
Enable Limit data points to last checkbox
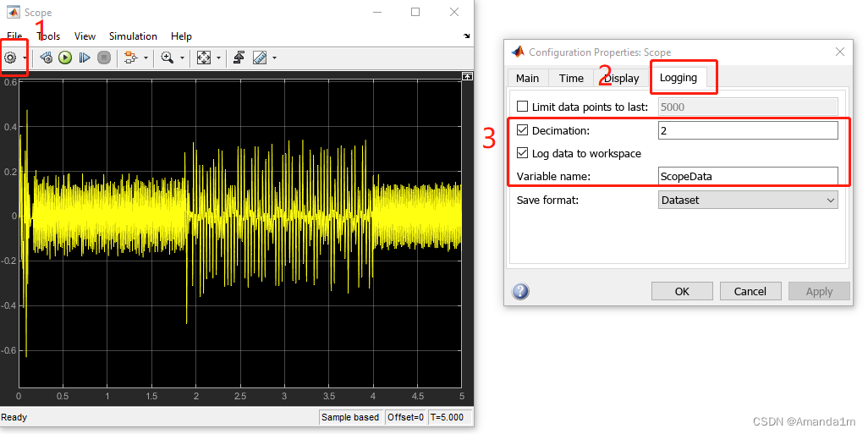(522, 107)
